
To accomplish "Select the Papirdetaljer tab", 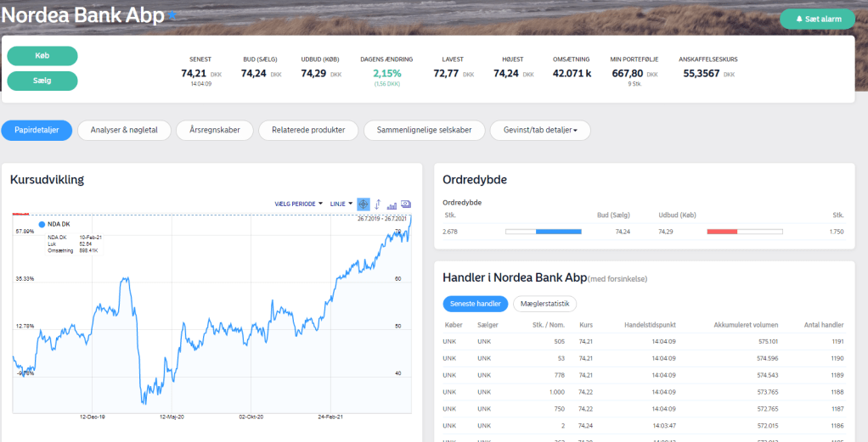I will (36, 131).
